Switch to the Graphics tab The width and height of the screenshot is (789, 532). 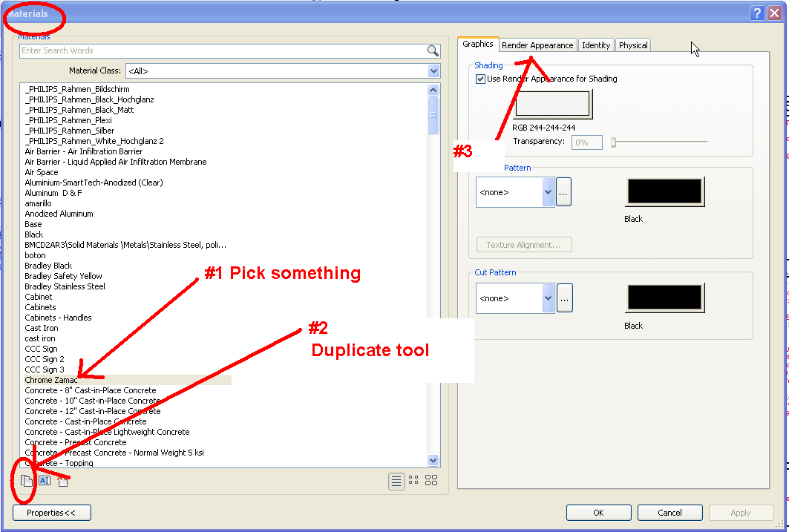pyautogui.click(x=477, y=45)
